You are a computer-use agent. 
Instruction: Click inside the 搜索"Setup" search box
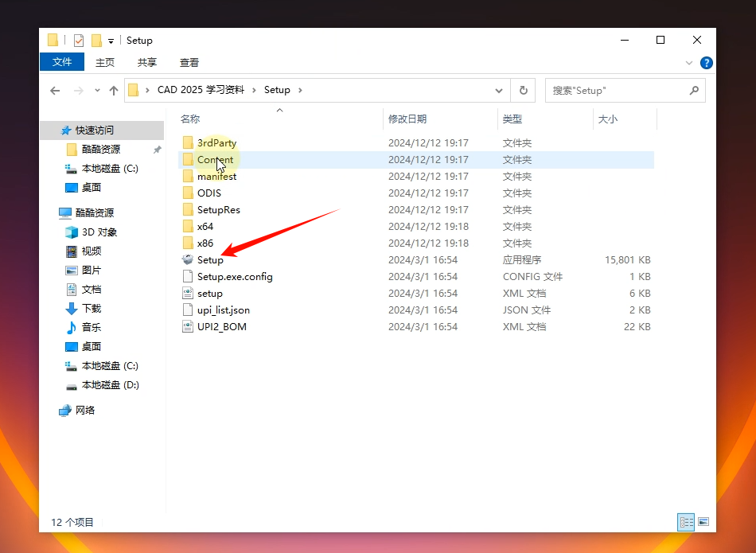coord(613,91)
